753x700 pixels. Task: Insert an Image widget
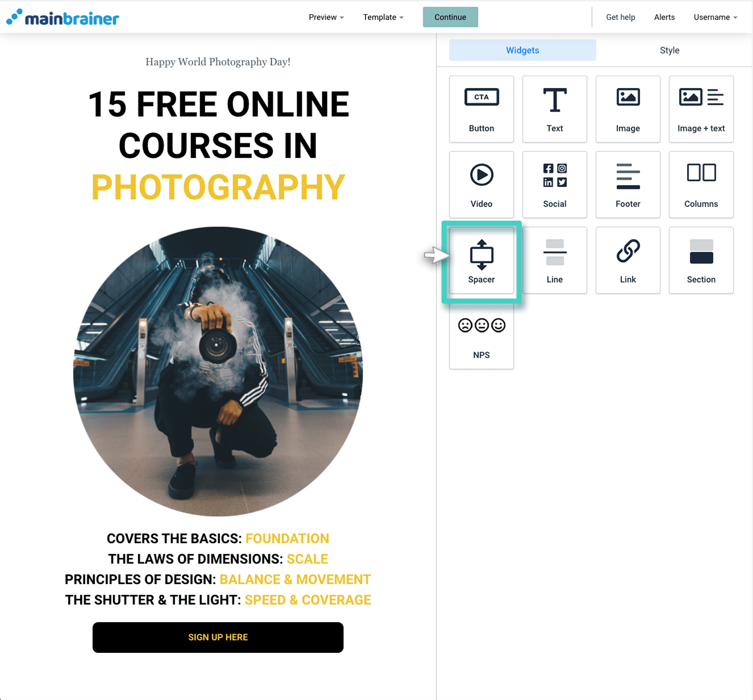click(627, 109)
